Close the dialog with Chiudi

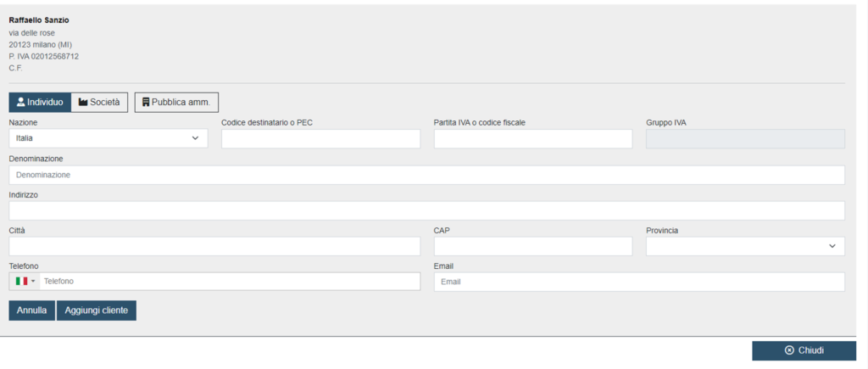[804, 350]
